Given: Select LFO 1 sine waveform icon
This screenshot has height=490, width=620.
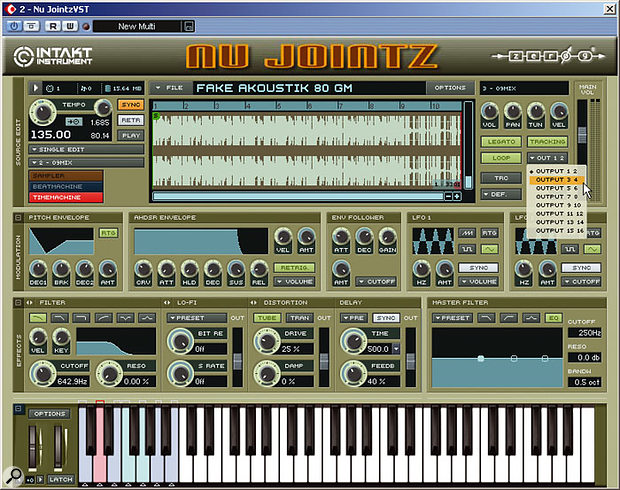Looking at the screenshot, I should point(489,249).
